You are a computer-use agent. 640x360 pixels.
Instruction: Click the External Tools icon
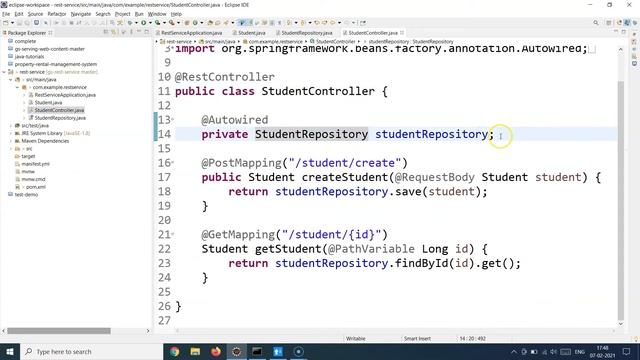[171, 23]
